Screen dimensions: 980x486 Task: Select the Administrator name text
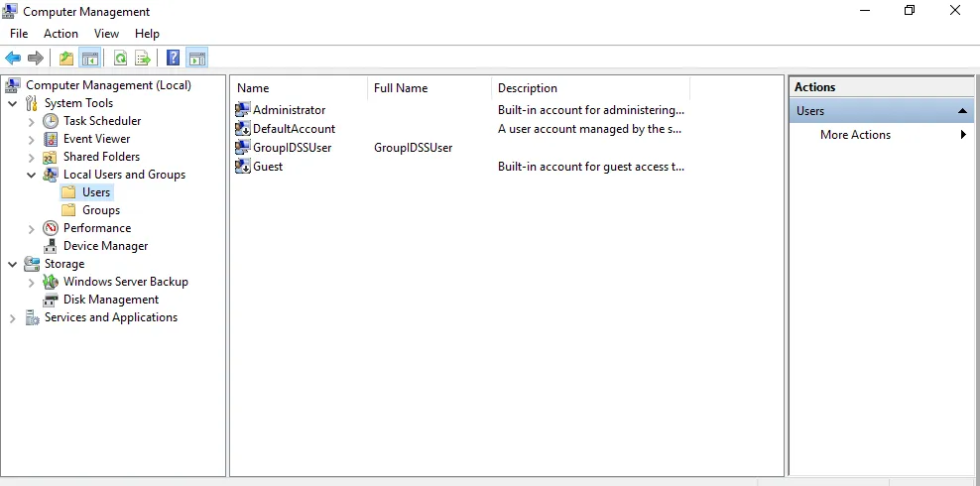click(x=289, y=110)
